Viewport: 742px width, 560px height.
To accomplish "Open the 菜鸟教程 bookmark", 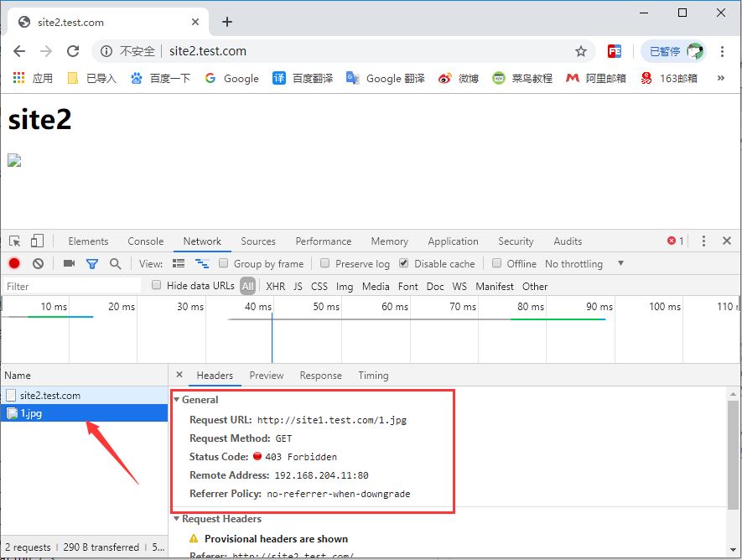I will click(522, 78).
